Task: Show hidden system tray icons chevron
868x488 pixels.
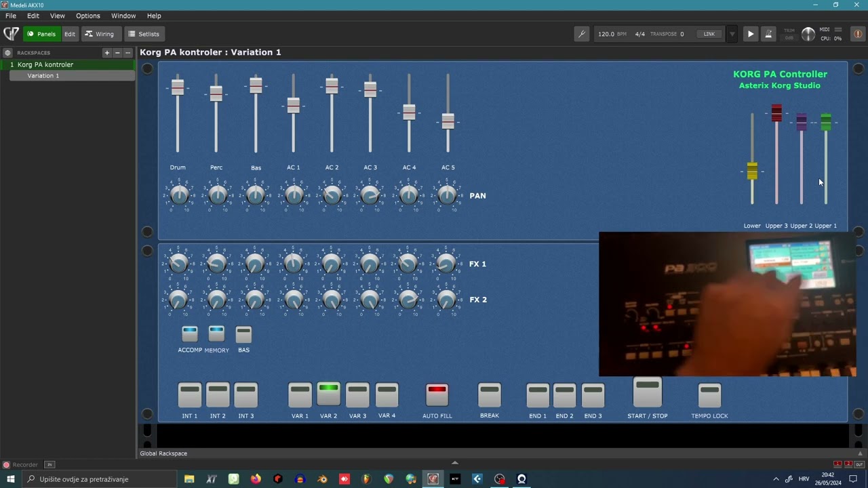Action: [776, 479]
